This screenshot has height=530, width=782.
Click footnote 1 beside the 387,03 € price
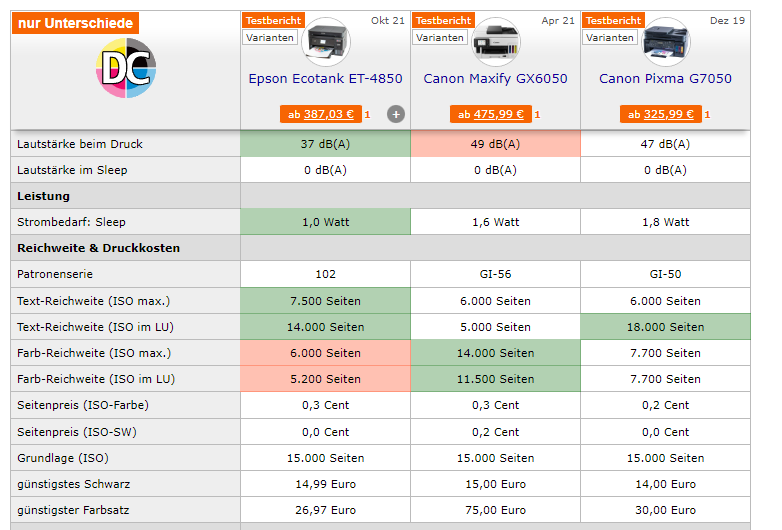pos(368,115)
